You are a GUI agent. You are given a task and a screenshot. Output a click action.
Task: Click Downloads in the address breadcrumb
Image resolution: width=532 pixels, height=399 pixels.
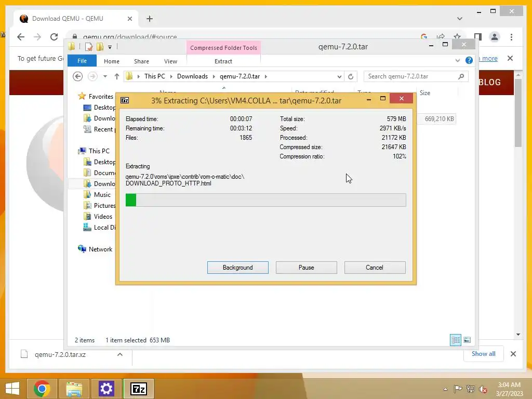pyautogui.click(x=192, y=76)
